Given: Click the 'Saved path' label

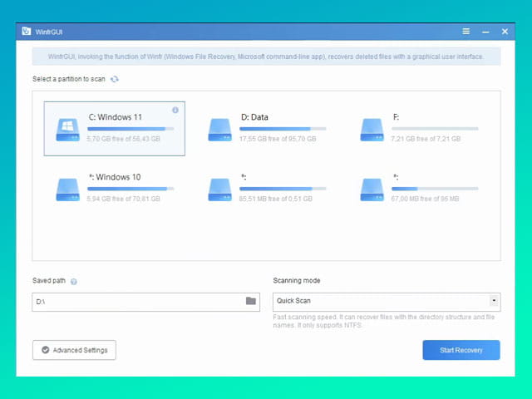Looking at the screenshot, I should [49, 281].
